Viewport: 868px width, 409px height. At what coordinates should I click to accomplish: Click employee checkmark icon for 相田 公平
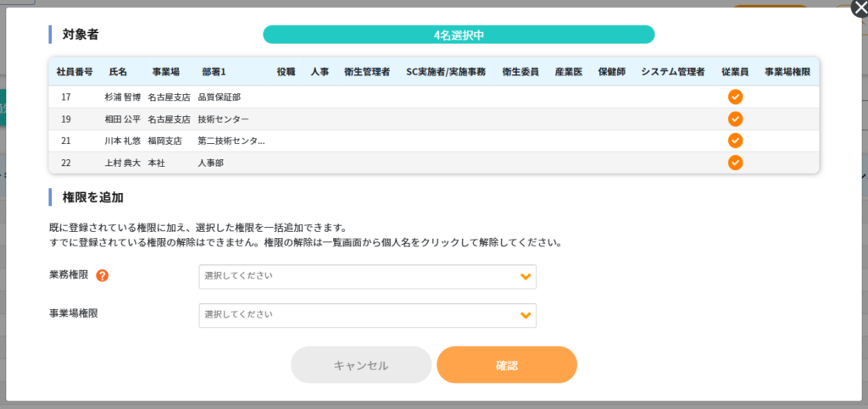pos(735,119)
